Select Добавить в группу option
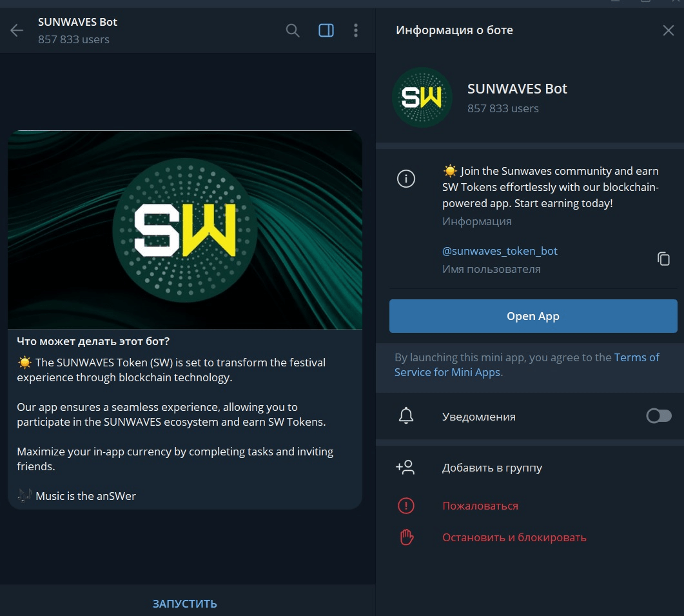The height and width of the screenshot is (616, 684). pyautogui.click(x=492, y=468)
